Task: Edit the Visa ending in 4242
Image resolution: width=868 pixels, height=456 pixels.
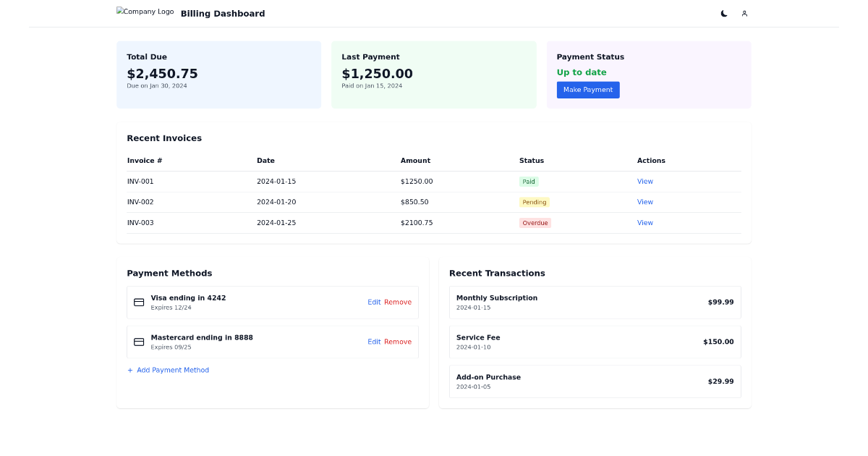Action: pos(374,302)
